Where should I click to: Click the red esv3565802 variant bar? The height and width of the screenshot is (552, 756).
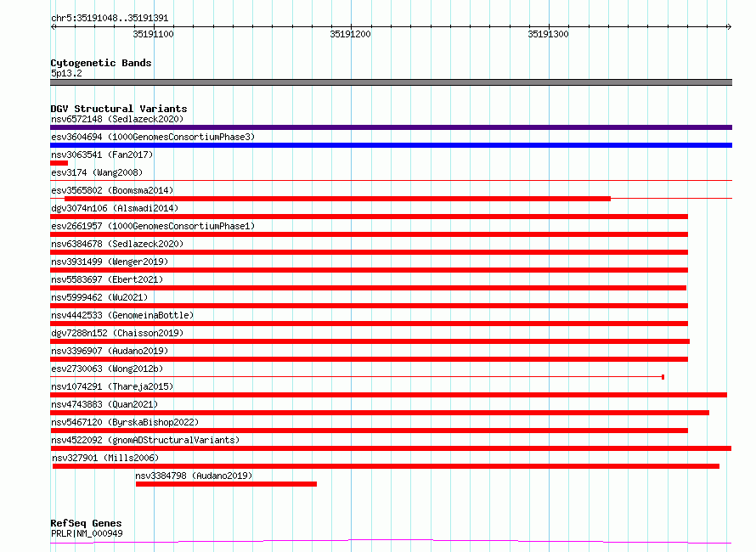337,199
